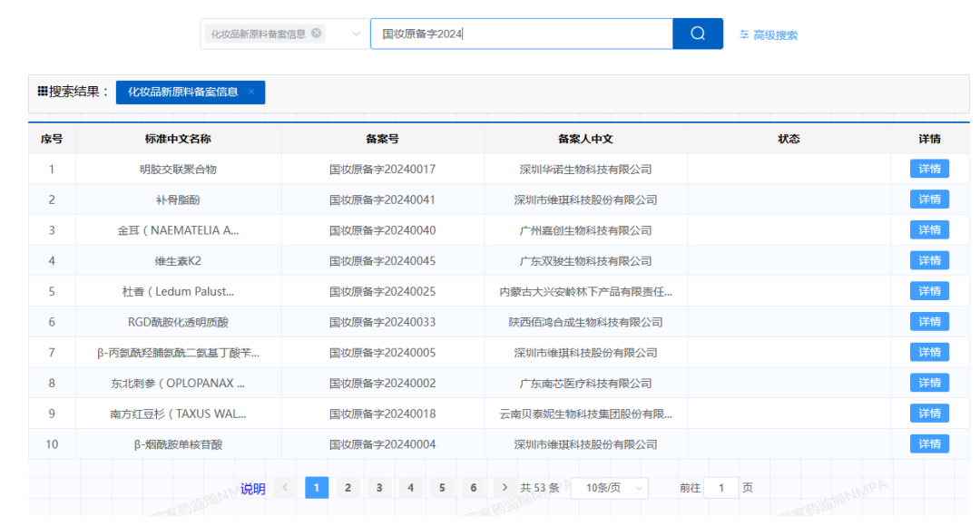Go to page 6
Image resolution: width=980 pixels, height=526 pixels.
[x=473, y=488]
